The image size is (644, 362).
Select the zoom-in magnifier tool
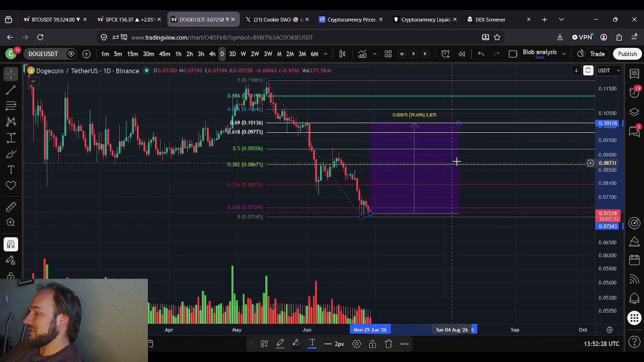(11, 223)
